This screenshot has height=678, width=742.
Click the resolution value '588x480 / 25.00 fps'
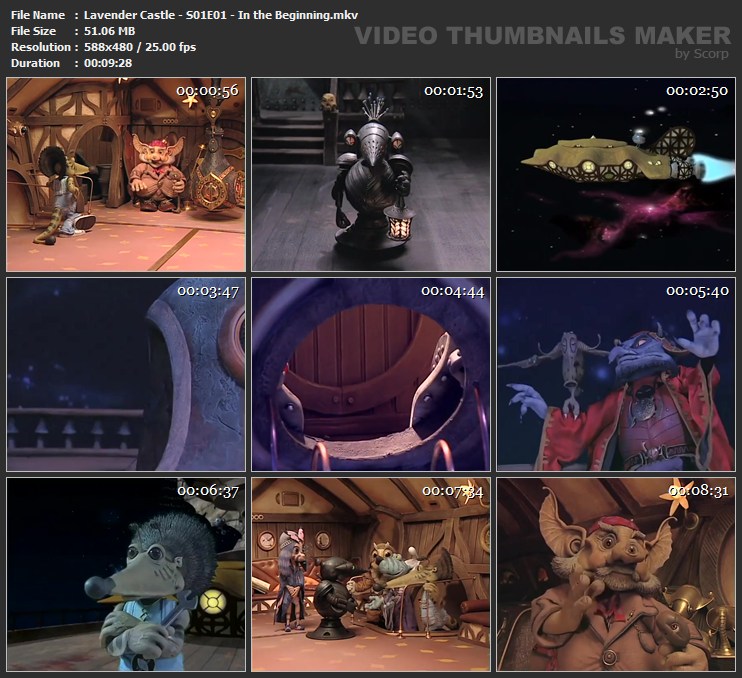[x=140, y=47]
